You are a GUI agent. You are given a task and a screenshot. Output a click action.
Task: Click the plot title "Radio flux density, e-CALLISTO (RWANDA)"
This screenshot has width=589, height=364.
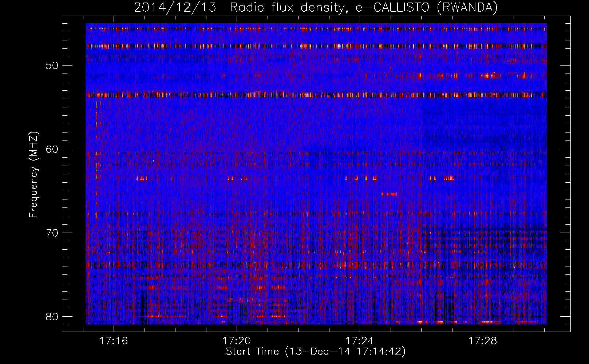[x=364, y=8]
